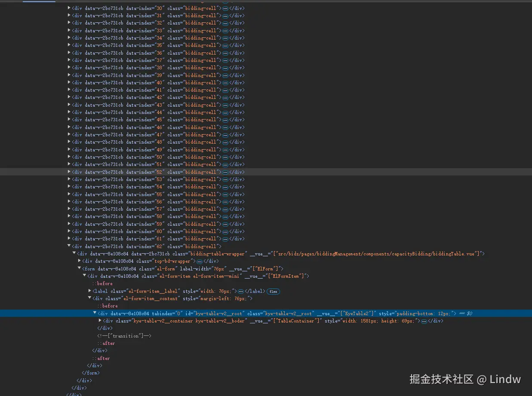
Task: Expand the bidding-cell div with data-index "35"
Action: 69,45
